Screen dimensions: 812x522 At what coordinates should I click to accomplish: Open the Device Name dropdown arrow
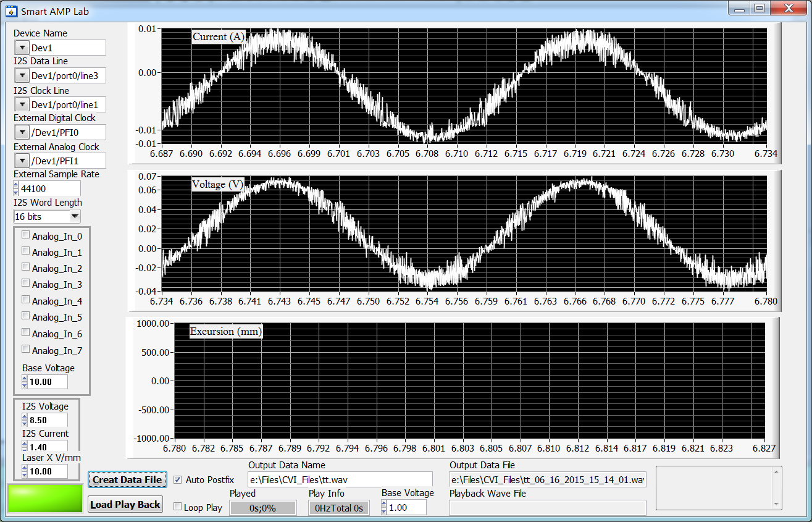22,48
